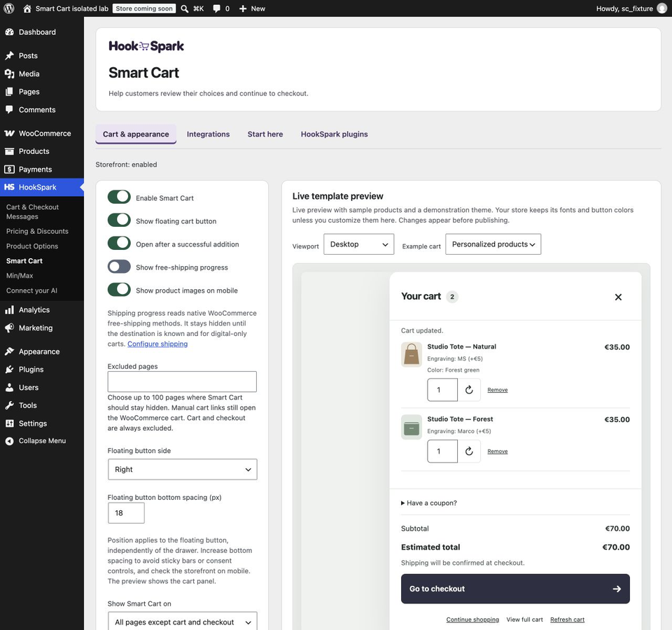The image size is (672, 630).
Task: Open the HookSpark plugins tab
Action: pyautogui.click(x=335, y=134)
